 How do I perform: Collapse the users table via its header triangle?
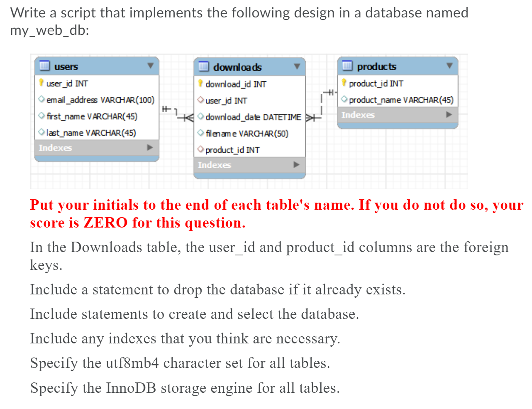[x=151, y=66]
